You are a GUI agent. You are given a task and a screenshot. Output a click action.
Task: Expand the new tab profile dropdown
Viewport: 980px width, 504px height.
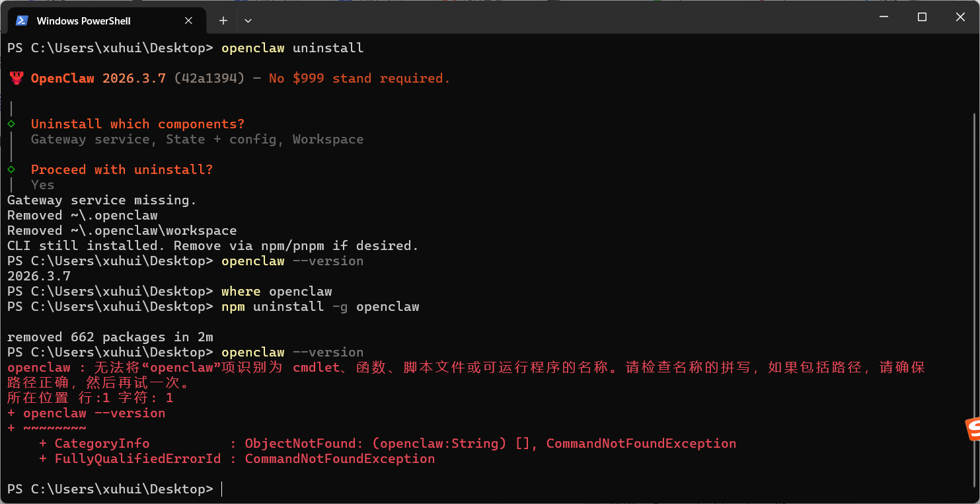tap(248, 21)
